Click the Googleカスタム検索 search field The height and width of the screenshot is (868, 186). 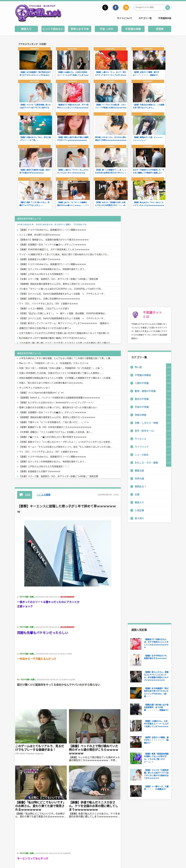pos(149,7)
